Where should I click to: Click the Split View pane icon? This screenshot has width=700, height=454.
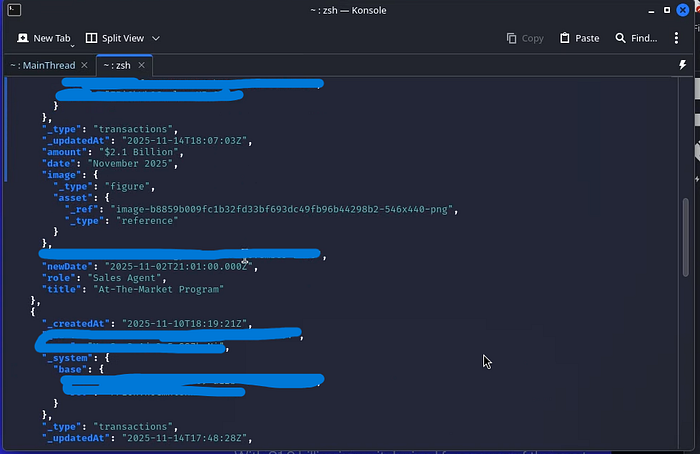click(91, 38)
